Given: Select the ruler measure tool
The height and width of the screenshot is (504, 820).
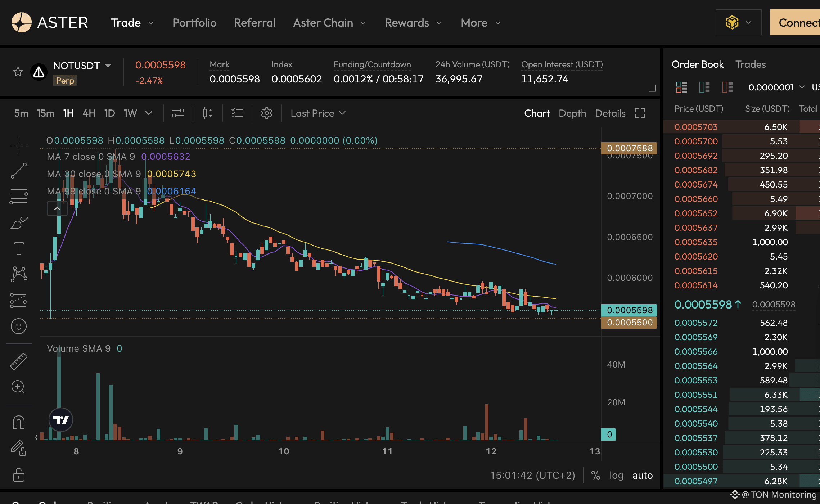Looking at the screenshot, I should tap(19, 361).
